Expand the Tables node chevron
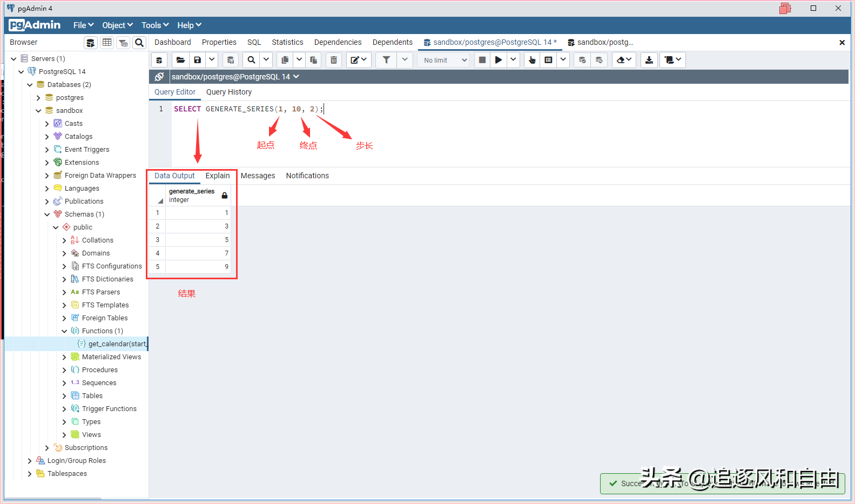 pyautogui.click(x=64, y=396)
